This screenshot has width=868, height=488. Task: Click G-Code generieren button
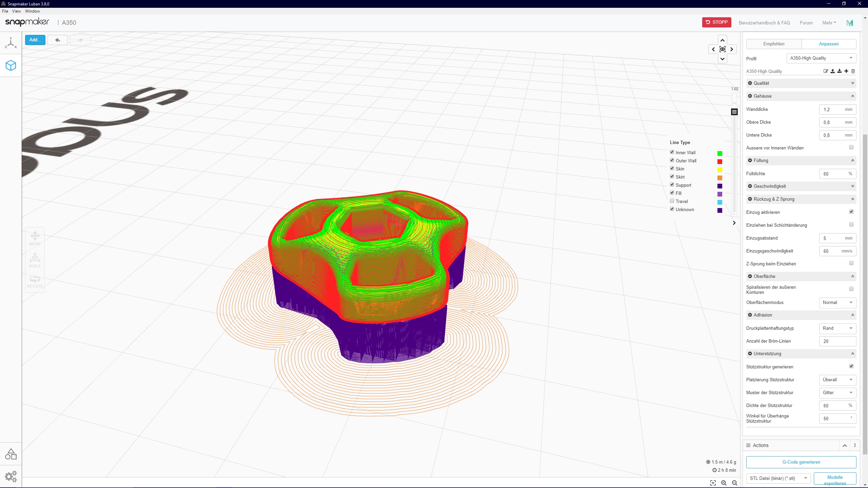[x=801, y=462]
